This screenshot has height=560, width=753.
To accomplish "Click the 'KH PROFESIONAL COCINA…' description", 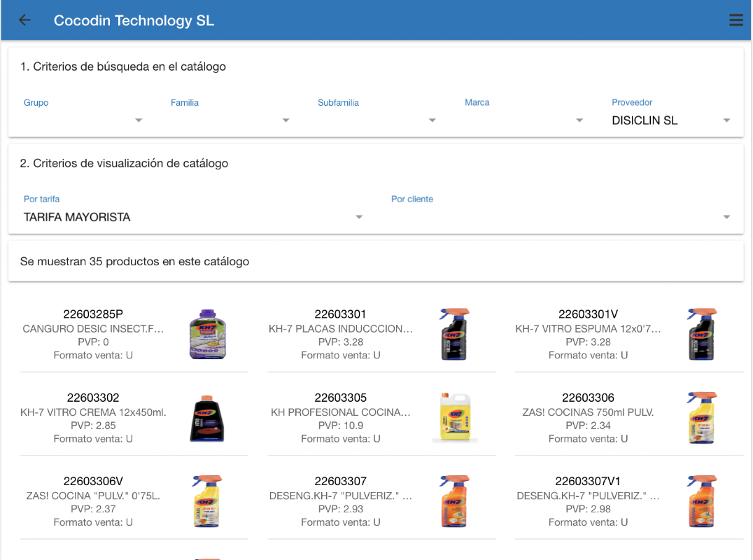I will [x=341, y=412].
